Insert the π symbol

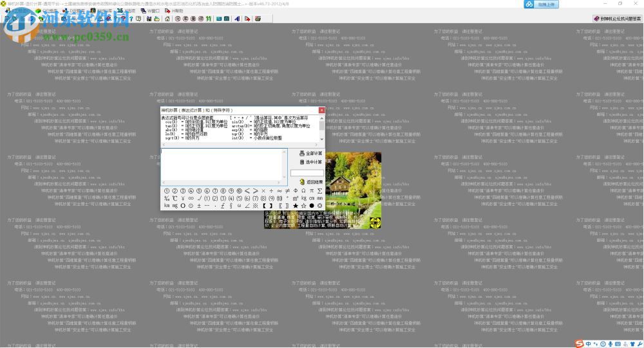coord(312,191)
